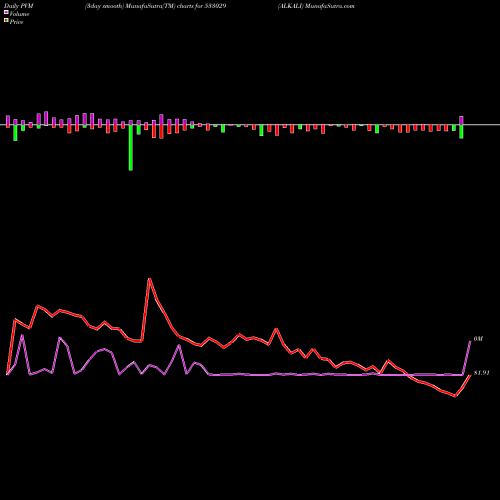Select the Volume legend label
The image size is (500, 500).
[x=19, y=14]
